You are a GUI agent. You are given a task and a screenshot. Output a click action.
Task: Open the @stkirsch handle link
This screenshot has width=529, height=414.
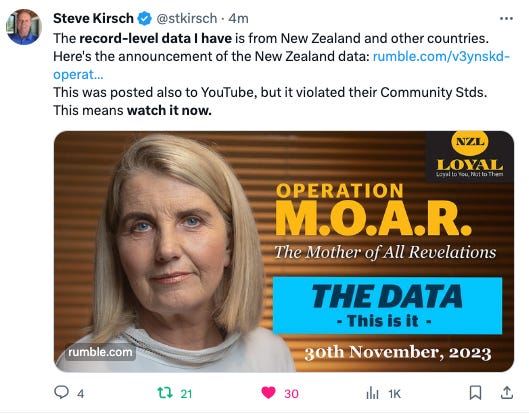pos(187,18)
